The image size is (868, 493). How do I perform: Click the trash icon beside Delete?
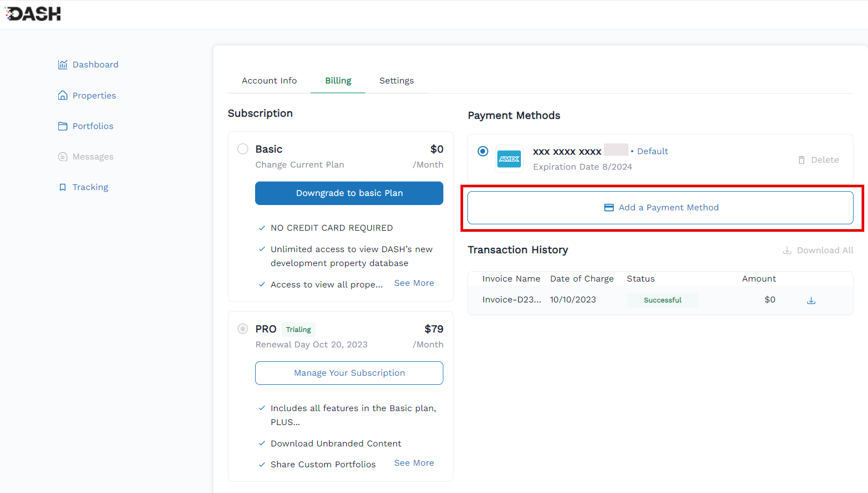[x=802, y=160]
